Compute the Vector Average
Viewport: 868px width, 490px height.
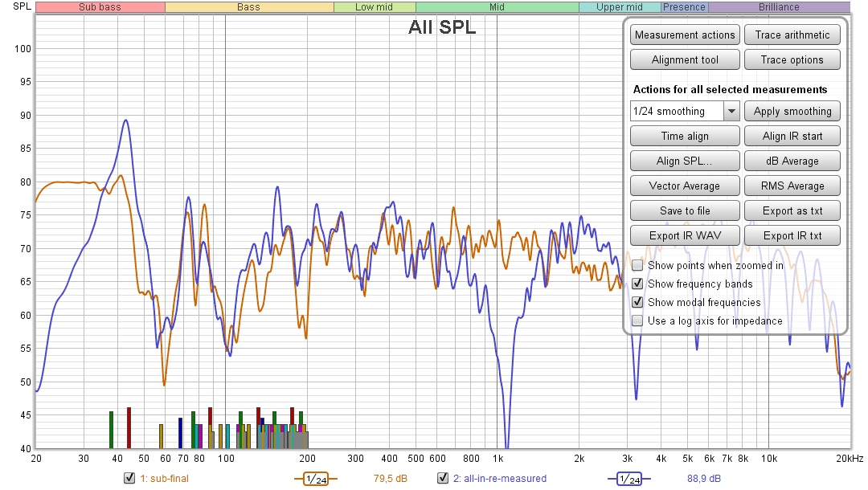click(x=684, y=186)
